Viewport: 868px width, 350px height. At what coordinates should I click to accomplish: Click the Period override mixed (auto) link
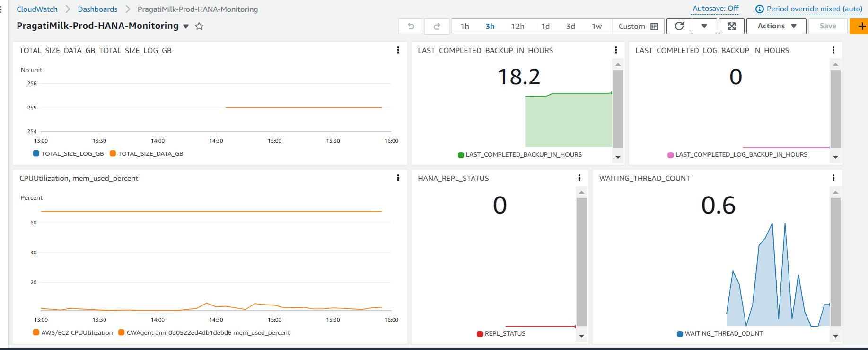click(814, 9)
